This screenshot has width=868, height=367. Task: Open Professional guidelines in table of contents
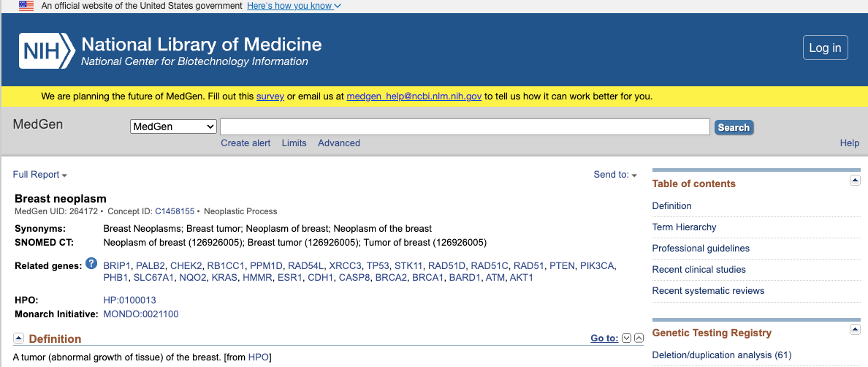(701, 249)
